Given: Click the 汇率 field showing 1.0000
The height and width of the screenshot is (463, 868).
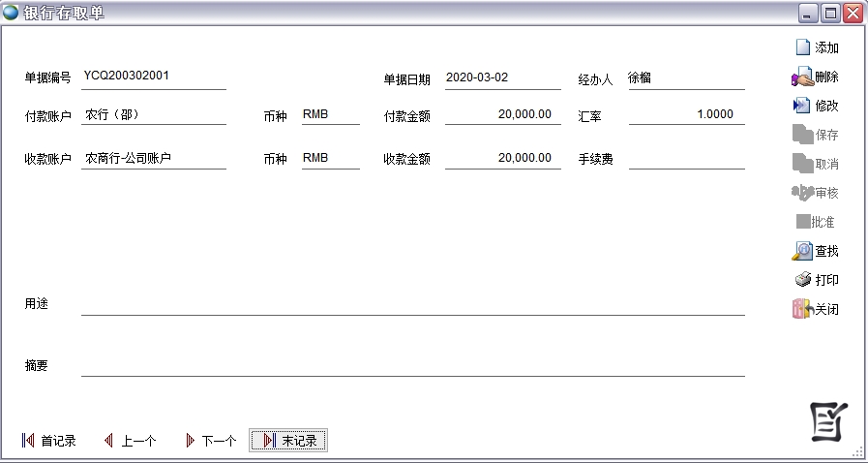Looking at the screenshot, I should [x=686, y=114].
